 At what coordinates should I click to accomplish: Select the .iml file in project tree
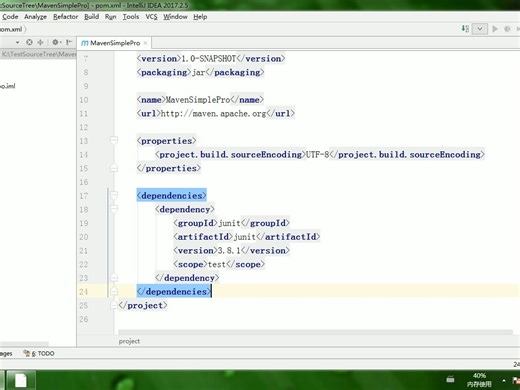click(8, 86)
